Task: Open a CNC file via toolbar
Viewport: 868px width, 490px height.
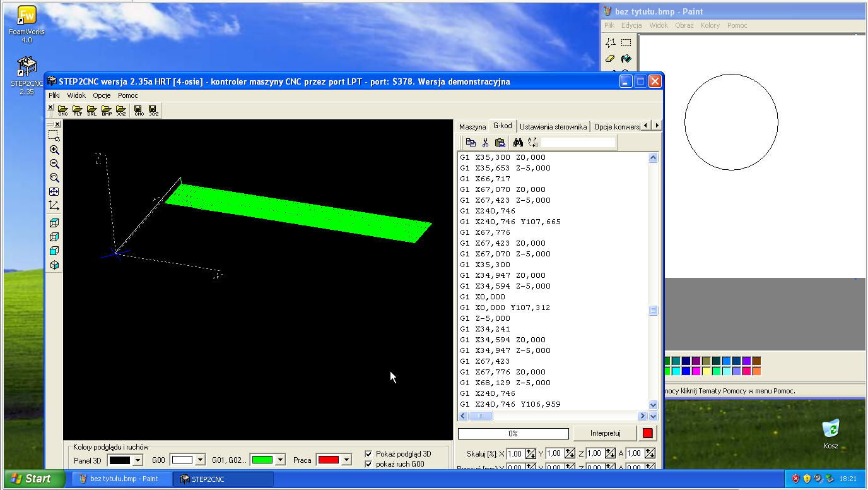Action: (63, 111)
